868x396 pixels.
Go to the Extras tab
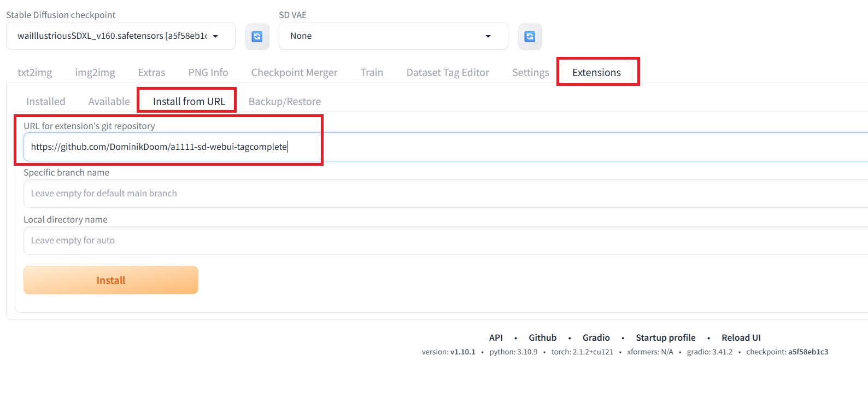click(151, 73)
